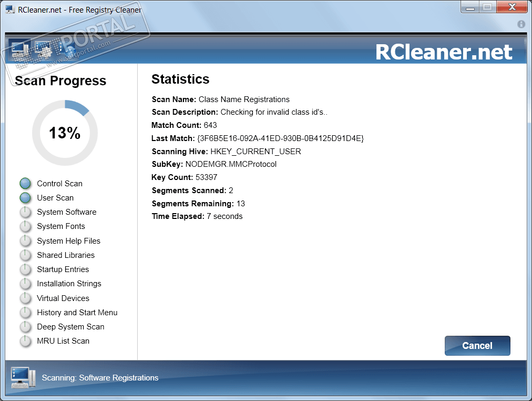The width and height of the screenshot is (532, 401).
Task: Click the Match Count 643 value
Action: [x=210, y=125]
